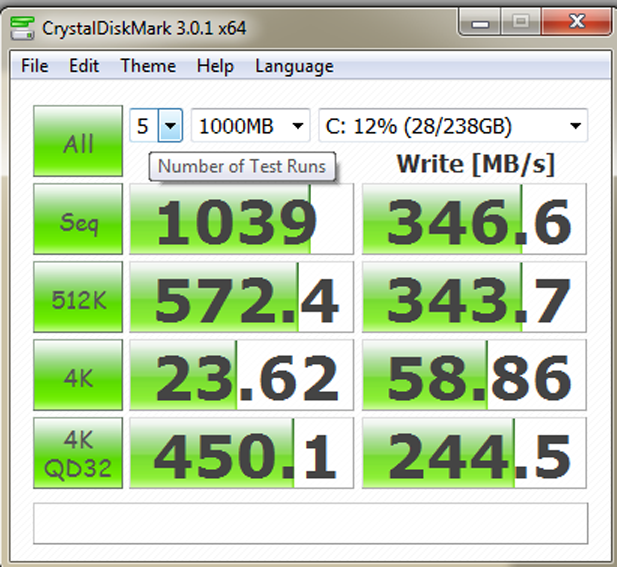The image size is (617, 567).
Task: Start the 4K random test
Action: point(78,375)
